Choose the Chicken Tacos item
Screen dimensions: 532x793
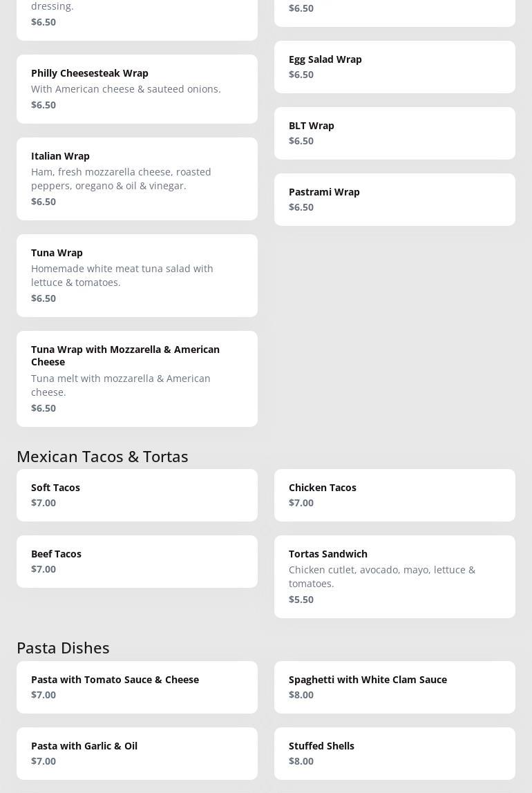(x=395, y=495)
